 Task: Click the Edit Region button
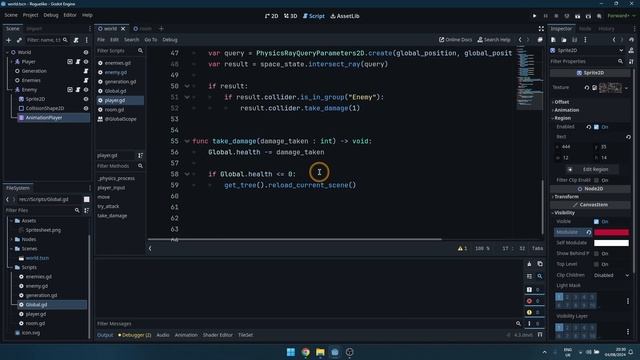click(592, 169)
